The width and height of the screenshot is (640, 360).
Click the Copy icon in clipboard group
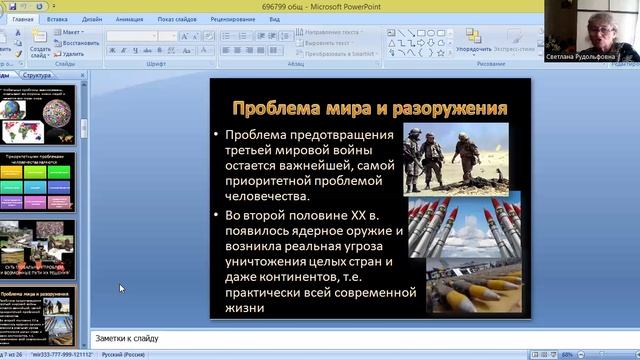pyautogui.click(x=18, y=43)
